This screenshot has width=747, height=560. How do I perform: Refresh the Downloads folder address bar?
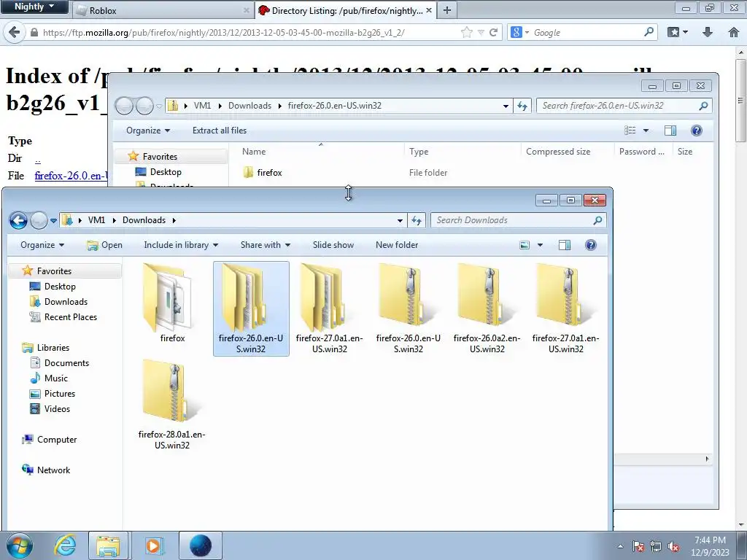(417, 220)
